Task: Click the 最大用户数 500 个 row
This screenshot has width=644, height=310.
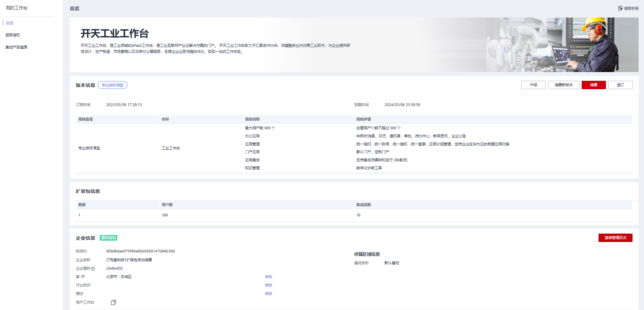Action: coord(260,128)
